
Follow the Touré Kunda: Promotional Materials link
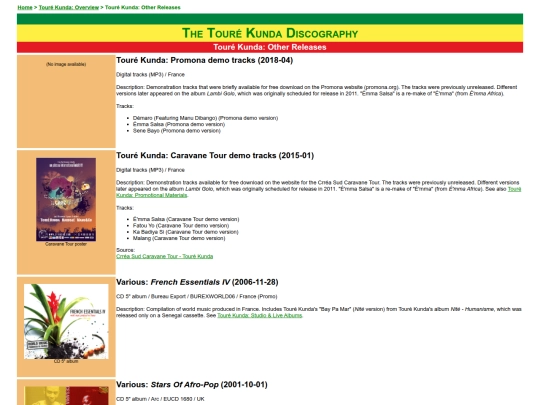point(319,192)
